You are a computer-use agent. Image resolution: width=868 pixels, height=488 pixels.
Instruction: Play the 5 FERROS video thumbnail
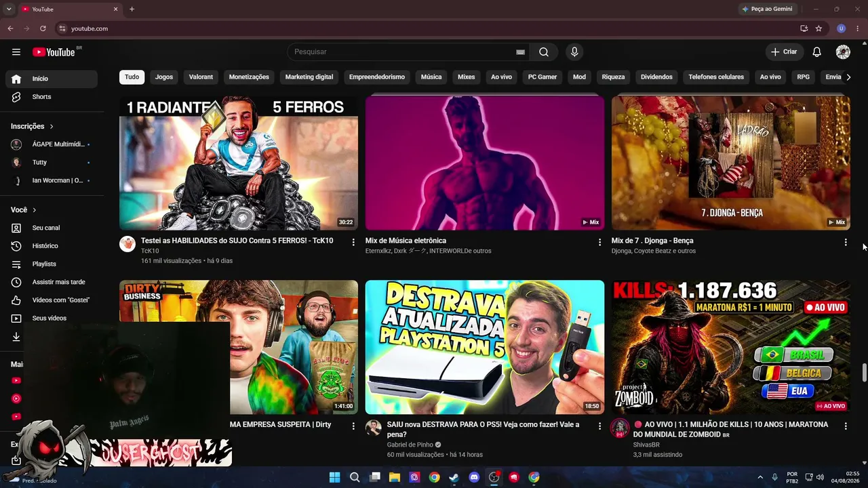click(239, 163)
